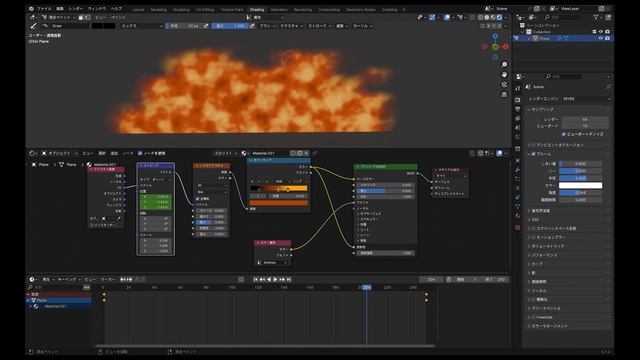Image resolution: width=640 pixels, height=360 pixels.
Task: Click the play animation button
Action: [276, 280]
